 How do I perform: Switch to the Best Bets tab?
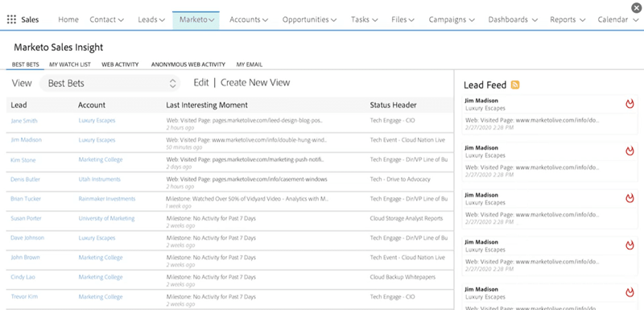click(x=26, y=64)
